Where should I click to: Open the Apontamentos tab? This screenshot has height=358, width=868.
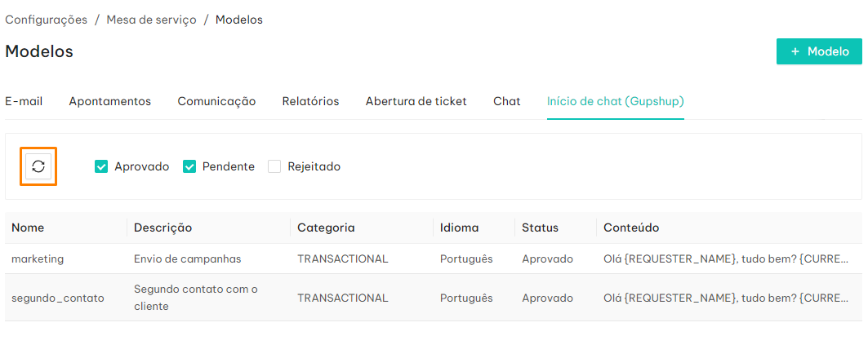pos(109,102)
